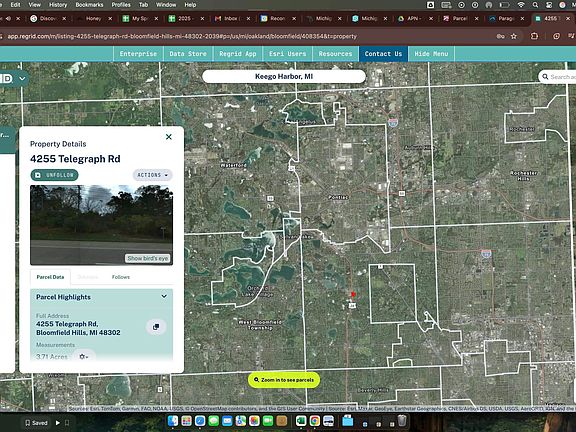576x432 pixels.
Task: Click the battery icon in menu bar
Action: (504, 5)
